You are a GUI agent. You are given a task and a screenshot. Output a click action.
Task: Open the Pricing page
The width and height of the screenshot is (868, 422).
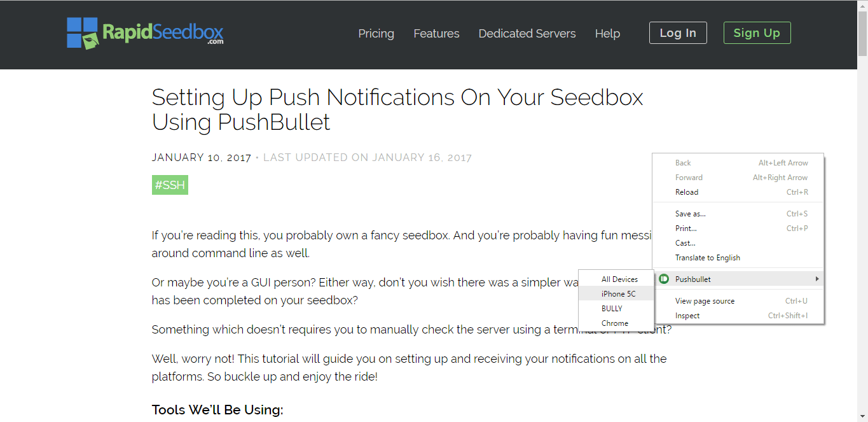click(x=376, y=34)
